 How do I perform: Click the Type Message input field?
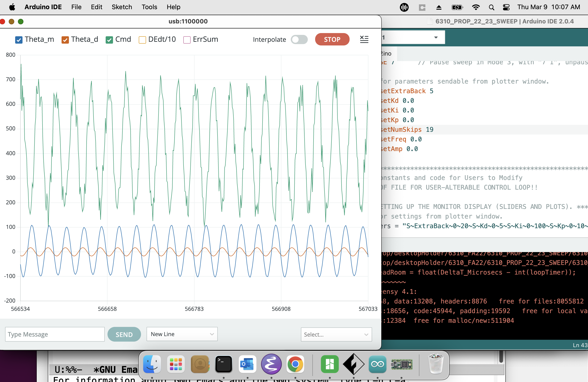pyautogui.click(x=55, y=334)
